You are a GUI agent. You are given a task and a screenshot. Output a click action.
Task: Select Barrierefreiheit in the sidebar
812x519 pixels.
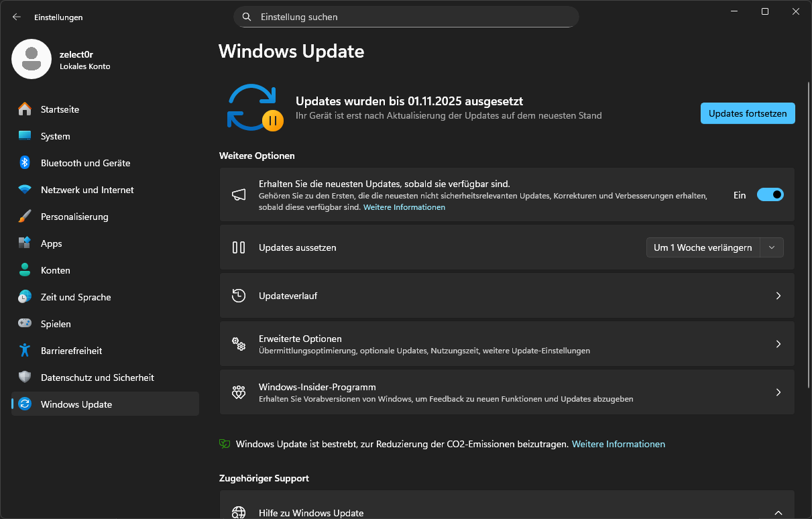105,351
